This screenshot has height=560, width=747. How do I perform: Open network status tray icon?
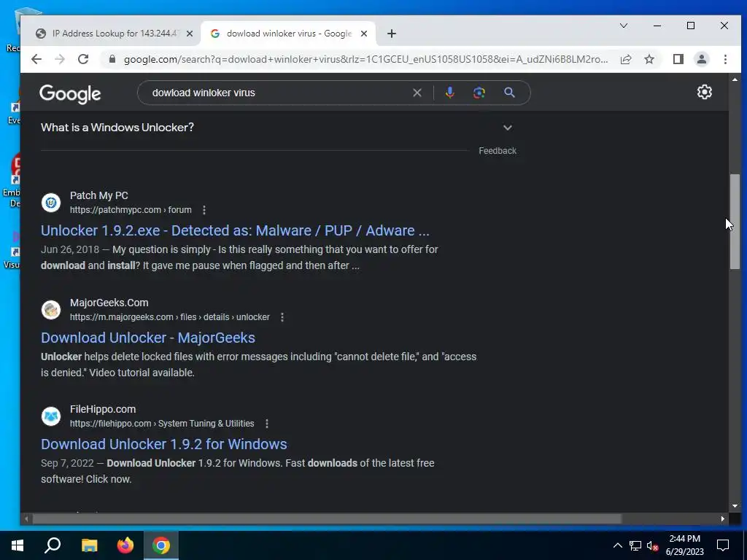635,545
